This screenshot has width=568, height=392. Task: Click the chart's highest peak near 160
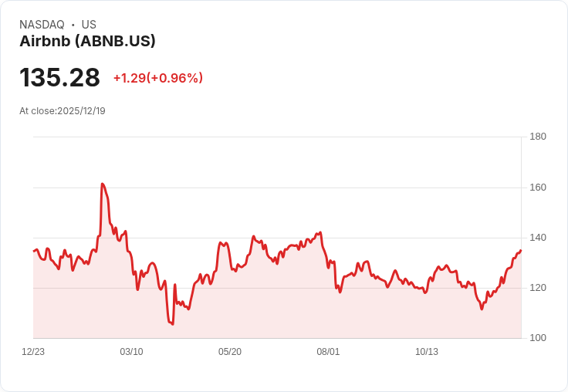(102, 184)
